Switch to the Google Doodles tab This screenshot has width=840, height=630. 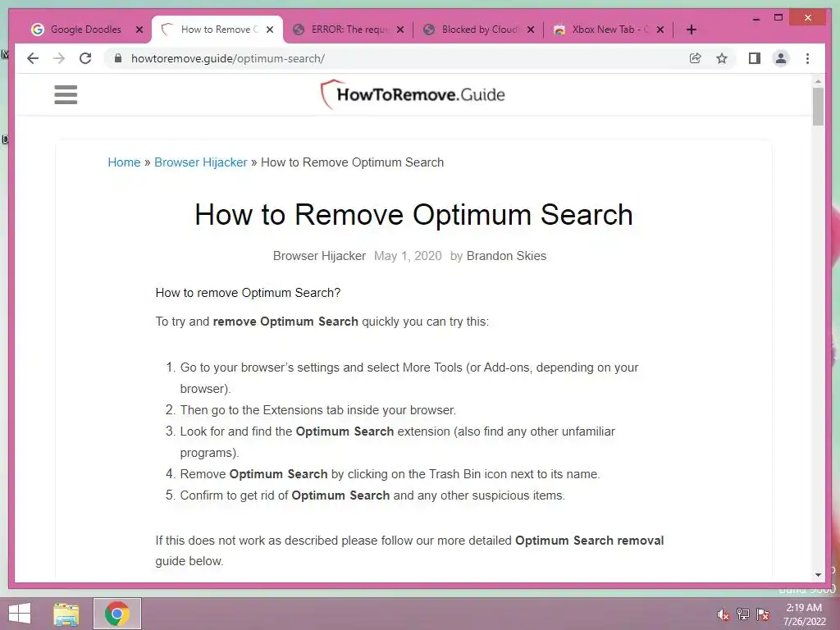tap(85, 30)
